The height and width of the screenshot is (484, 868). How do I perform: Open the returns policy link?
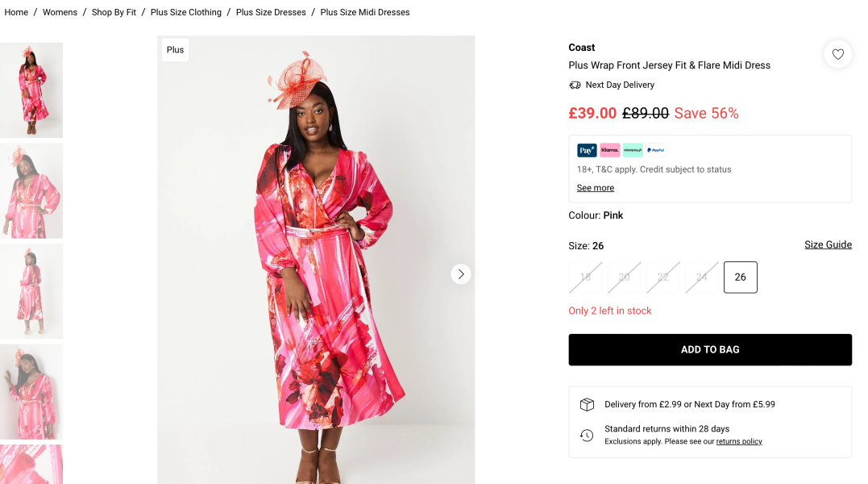point(739,442)
